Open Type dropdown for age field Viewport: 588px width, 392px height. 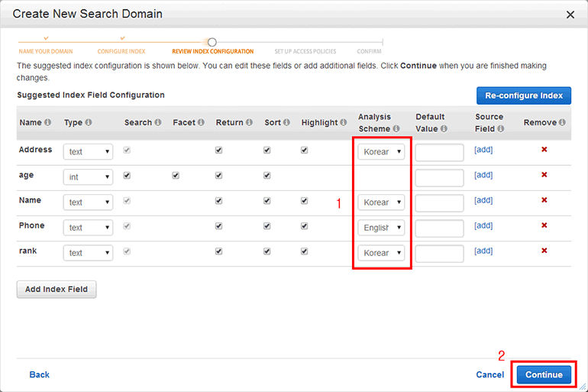[88, 177]
